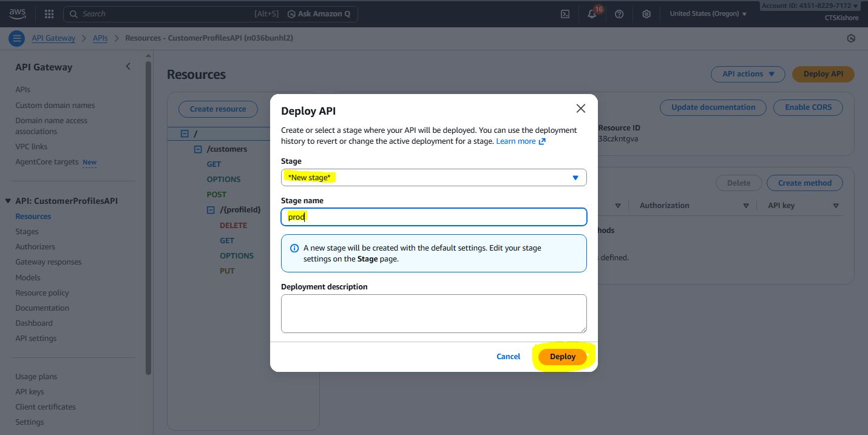Collapse the API Gateway side panel
Screen dimensions: 868x435
tap(128, 67)
